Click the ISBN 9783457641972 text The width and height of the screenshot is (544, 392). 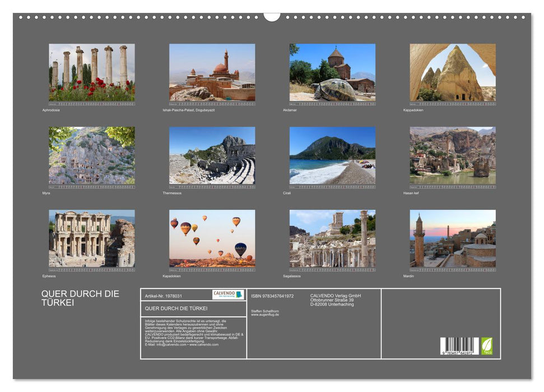point(272,296)
